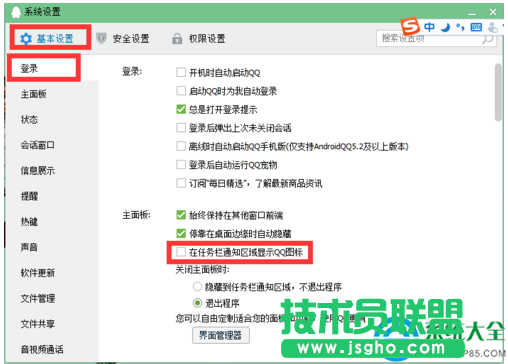Select 音视频通话 in the sidebar
The height and width of the screenshot is (364, 508).
coord(42,350)
